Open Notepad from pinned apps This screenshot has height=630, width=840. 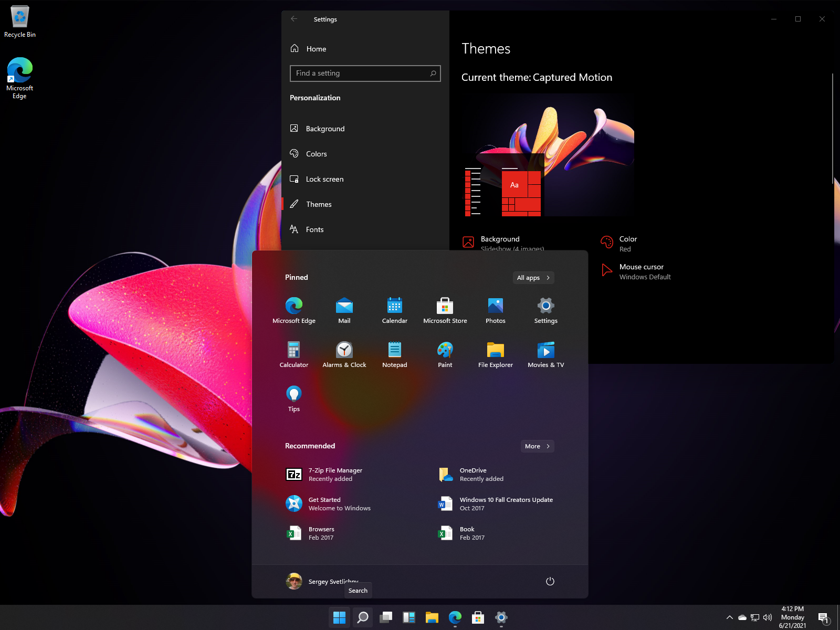click(395, 354)
